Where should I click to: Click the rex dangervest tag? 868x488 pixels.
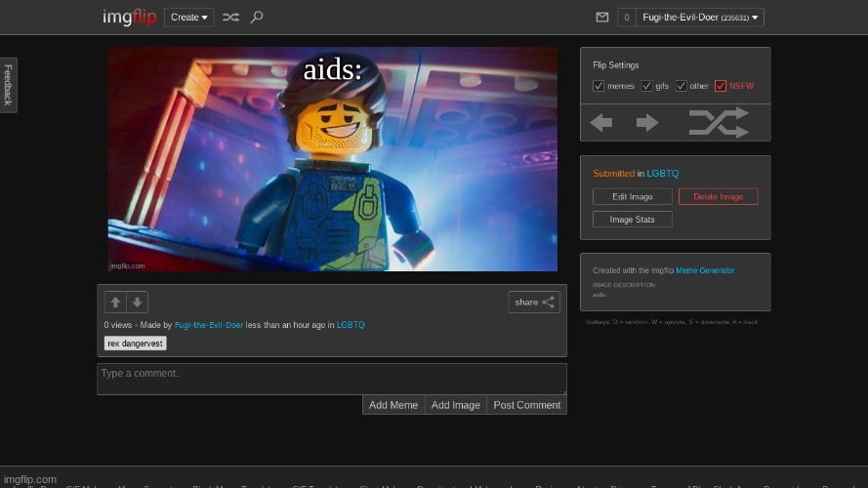pos(135,344)
